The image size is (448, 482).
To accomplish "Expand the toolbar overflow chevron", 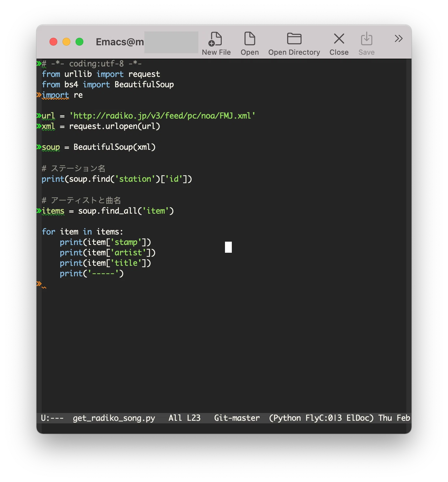I will point(399,39).
